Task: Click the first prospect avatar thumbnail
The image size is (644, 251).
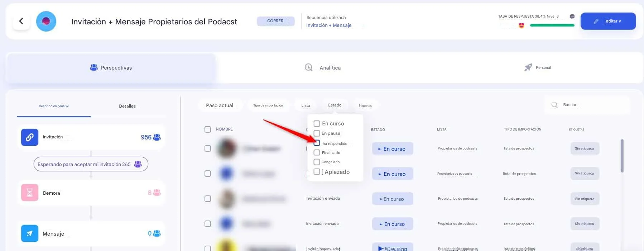Action: (x=227, y=148)
